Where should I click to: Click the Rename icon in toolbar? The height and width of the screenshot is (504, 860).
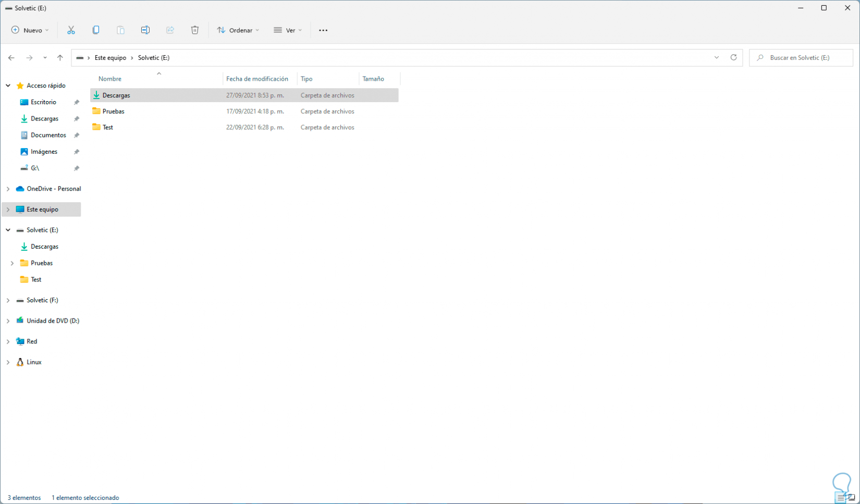[x=145, y=30]
